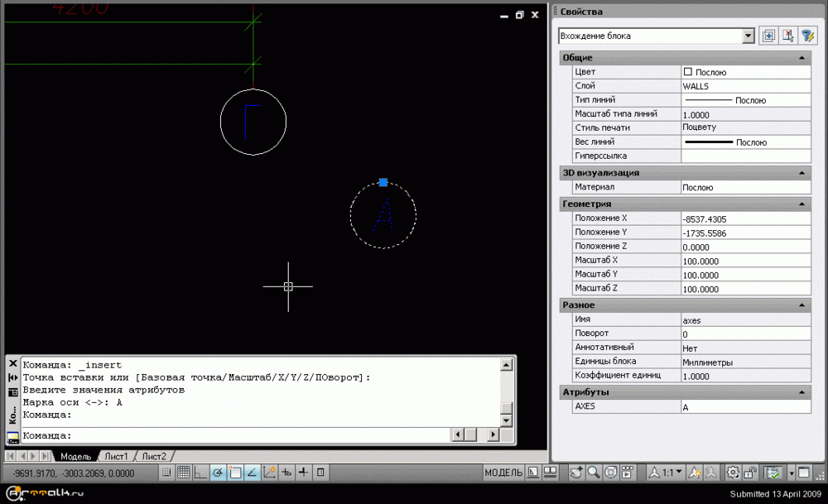Click the МОДЕЛЬ space button
Viewport: 828px width, 504px height.
coord(503,473)
